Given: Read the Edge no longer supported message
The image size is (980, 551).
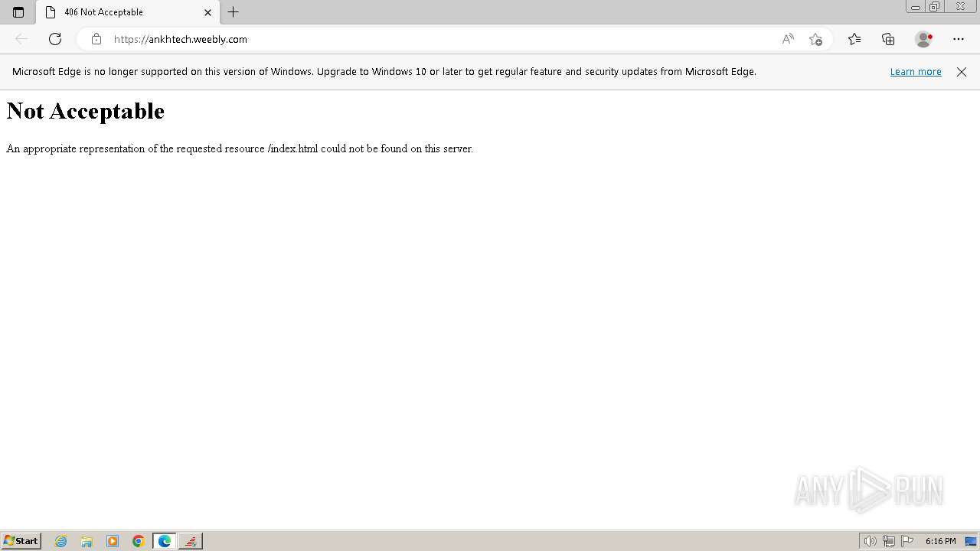Looking at the screenshot, I should (x=384, y=72).
